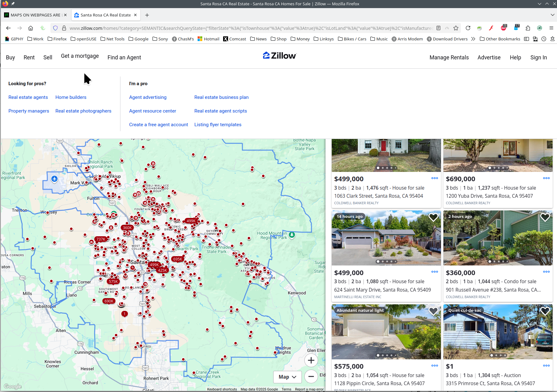Screen dimensions: 557x392
Task: Go to the Firefox home page icon
Action: click(30, 28)
